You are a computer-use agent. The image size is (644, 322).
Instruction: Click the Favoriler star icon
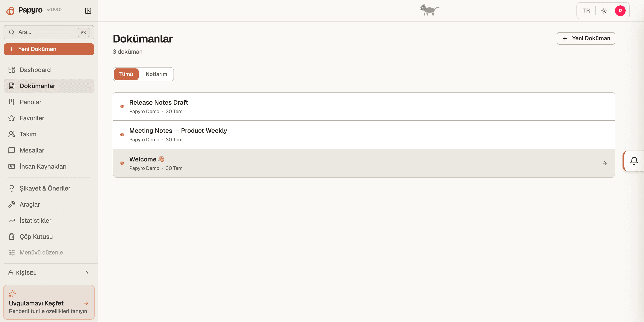(x=11, y=118)
